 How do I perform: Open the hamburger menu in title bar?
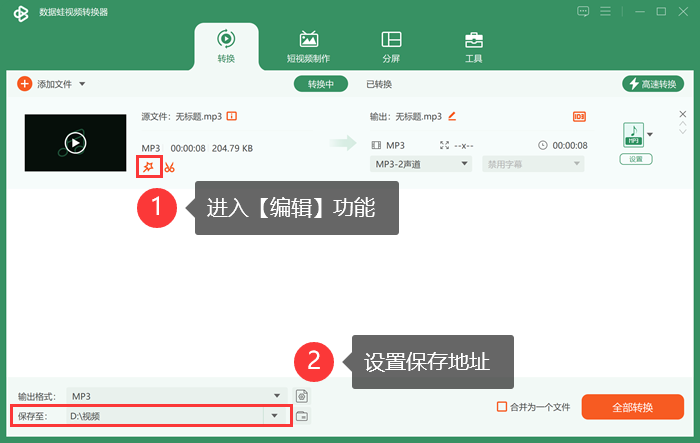click(605, 11)
